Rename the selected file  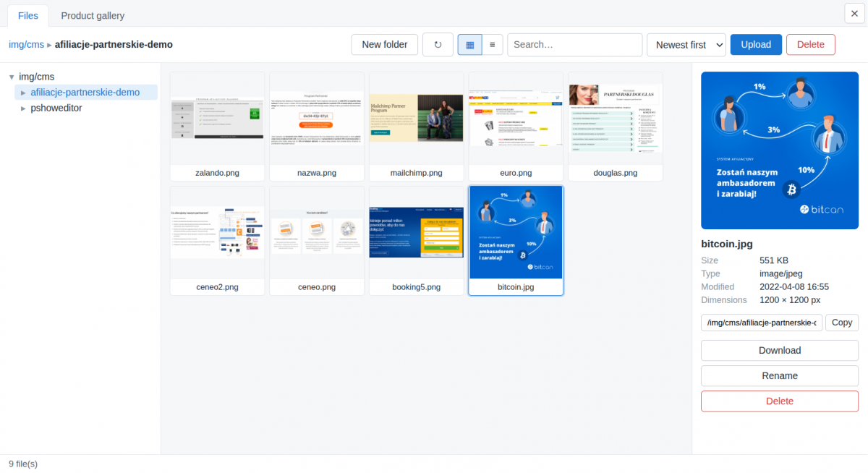click(780, 376)
